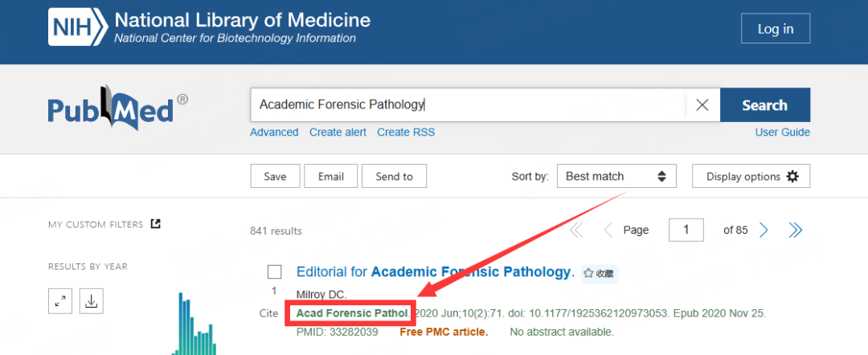Click the NIH logo

pyautogui.click(x=78, y=27)
